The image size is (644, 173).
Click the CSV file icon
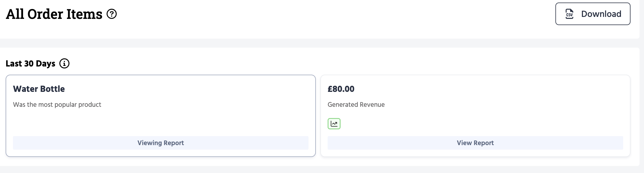point(569,14)
